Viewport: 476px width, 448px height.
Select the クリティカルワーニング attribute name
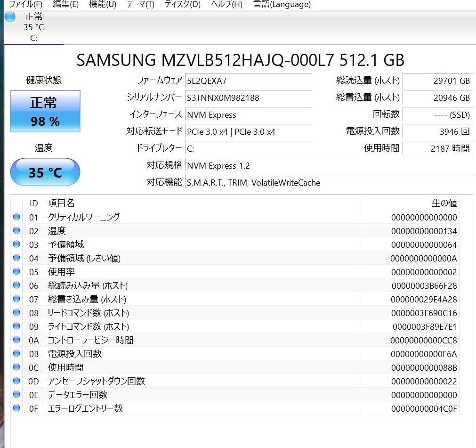[x=84, y=217]
